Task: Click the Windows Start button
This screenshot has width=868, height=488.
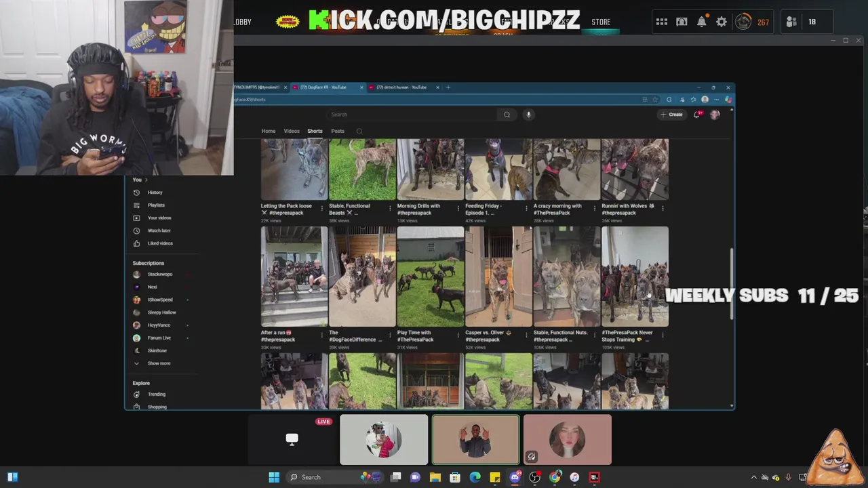Action: 274,477
